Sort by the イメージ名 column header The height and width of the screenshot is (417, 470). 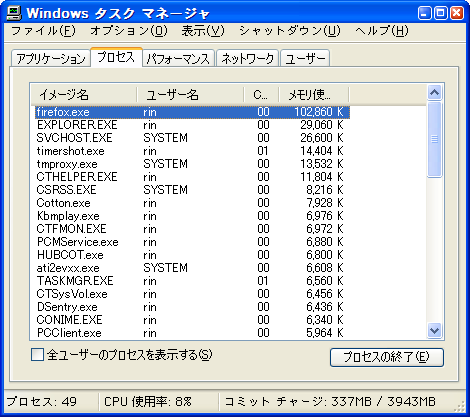point(84,95)
